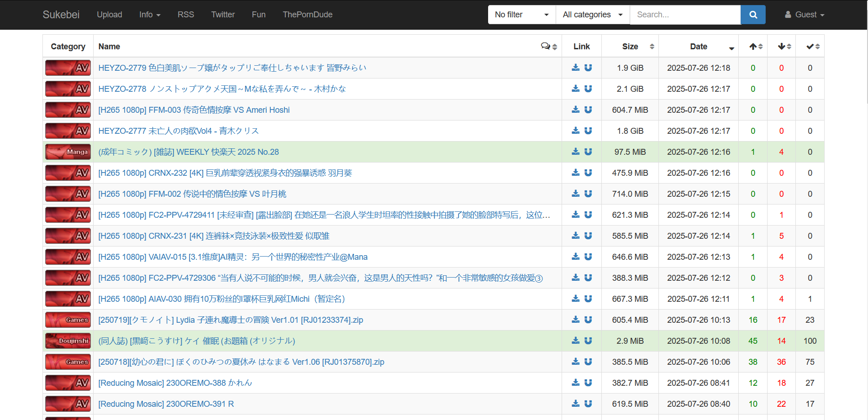This screenshot has width=868, height=420.
Task: Open the Fun nav link
Action: (258, 15)
